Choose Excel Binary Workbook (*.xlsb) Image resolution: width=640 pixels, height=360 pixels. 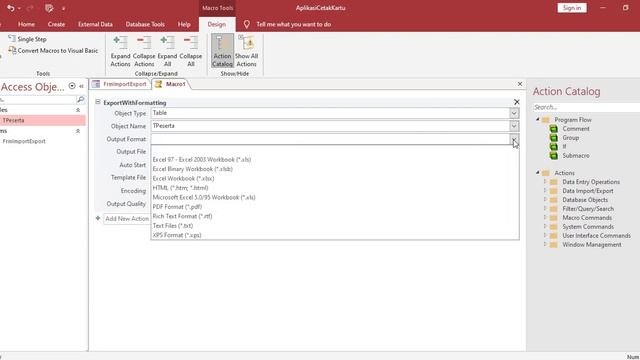(335, 169)
